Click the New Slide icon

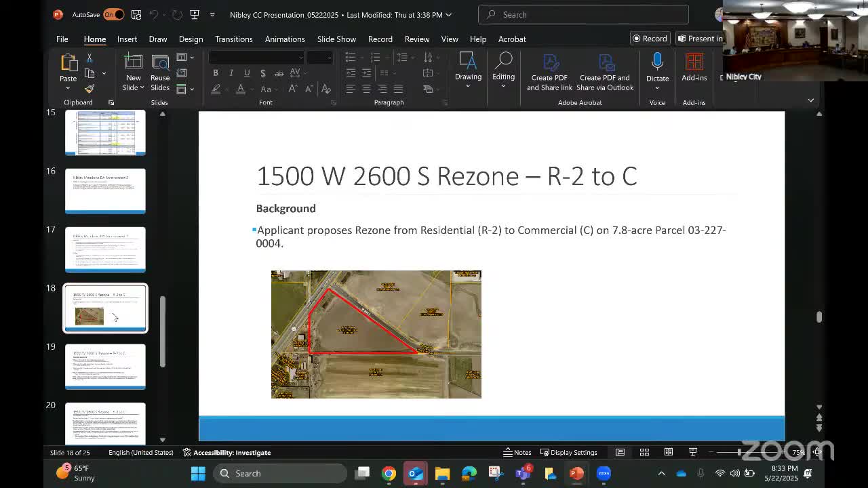click(133, 62)
